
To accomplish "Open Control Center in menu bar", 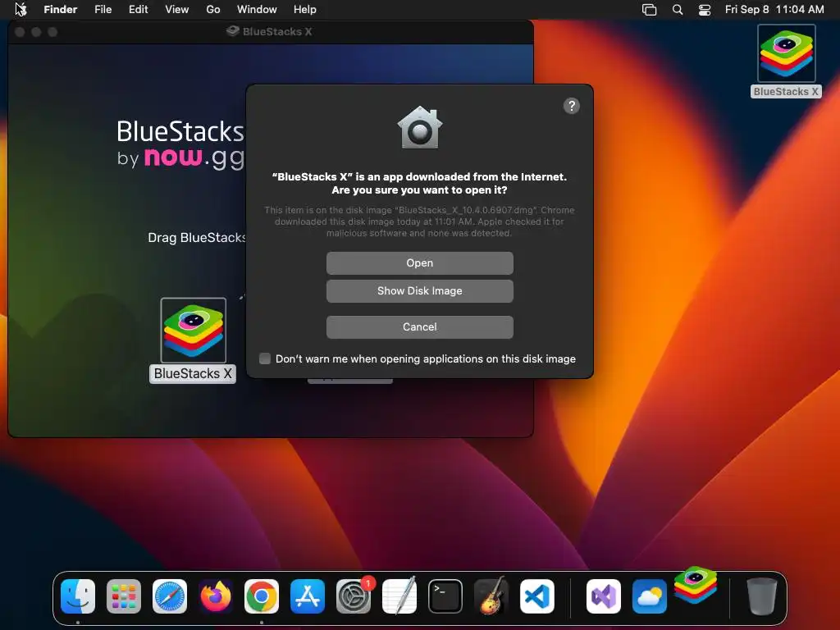I will click(x=705, y=10).
